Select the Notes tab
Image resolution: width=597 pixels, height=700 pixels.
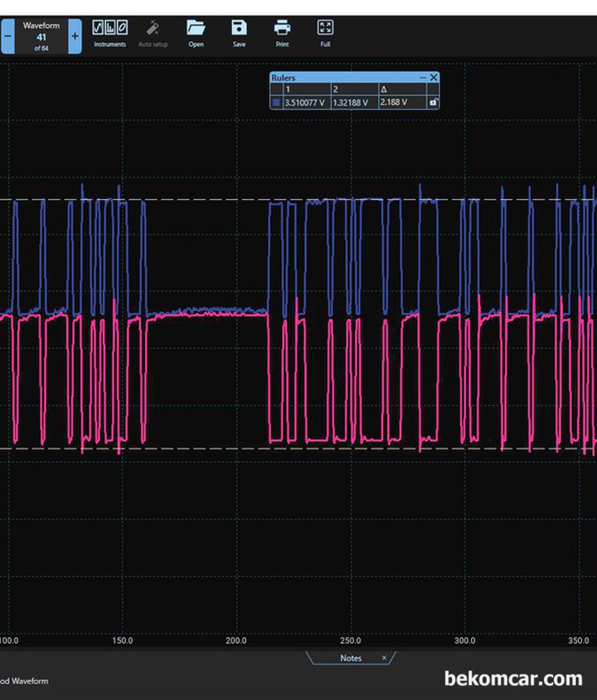[351, 658]
